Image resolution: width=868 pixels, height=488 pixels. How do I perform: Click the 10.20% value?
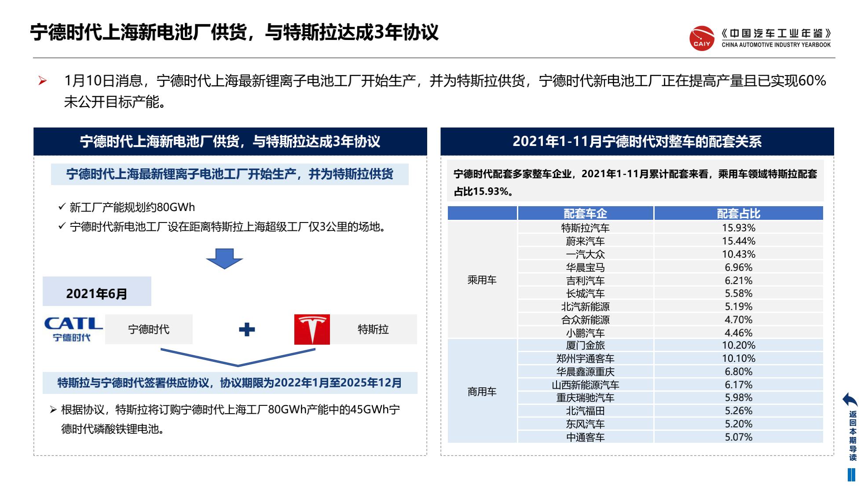pos(739,345)
